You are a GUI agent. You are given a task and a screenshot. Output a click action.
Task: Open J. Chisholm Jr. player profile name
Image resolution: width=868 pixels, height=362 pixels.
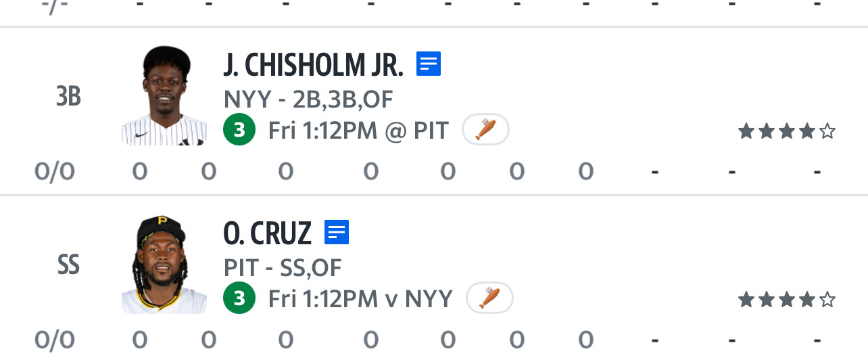313,65
